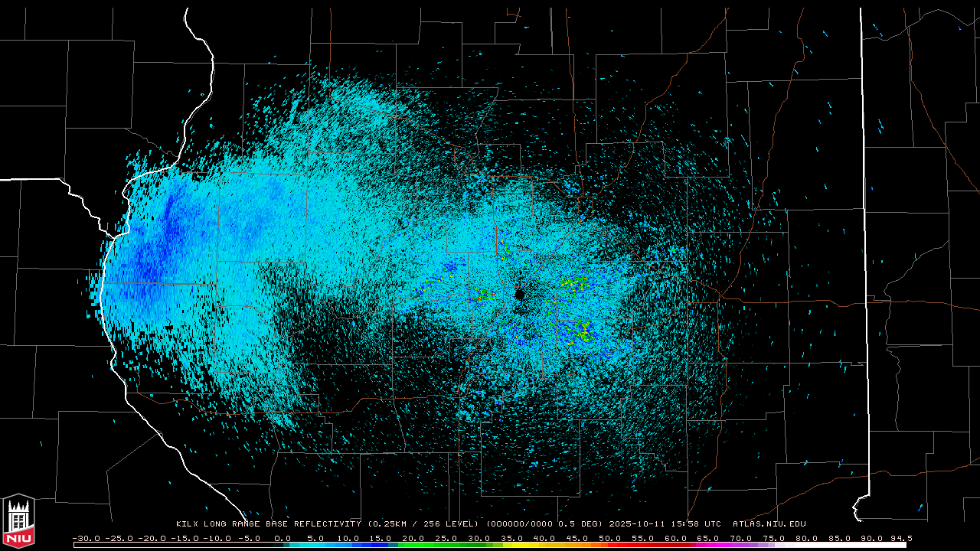Click the '-10.0' scale label
The height and width of the screenshot is (551, 980).
coord(217,538)
